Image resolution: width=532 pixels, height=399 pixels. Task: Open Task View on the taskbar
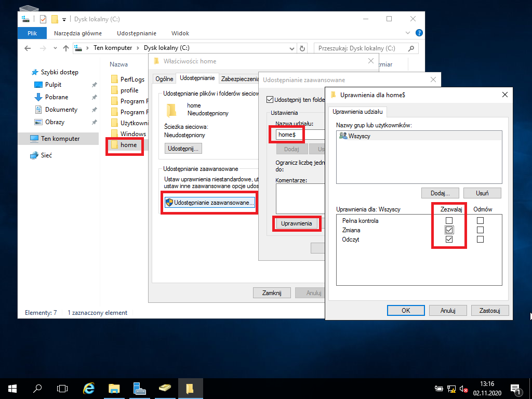click(x=62, y=389)
